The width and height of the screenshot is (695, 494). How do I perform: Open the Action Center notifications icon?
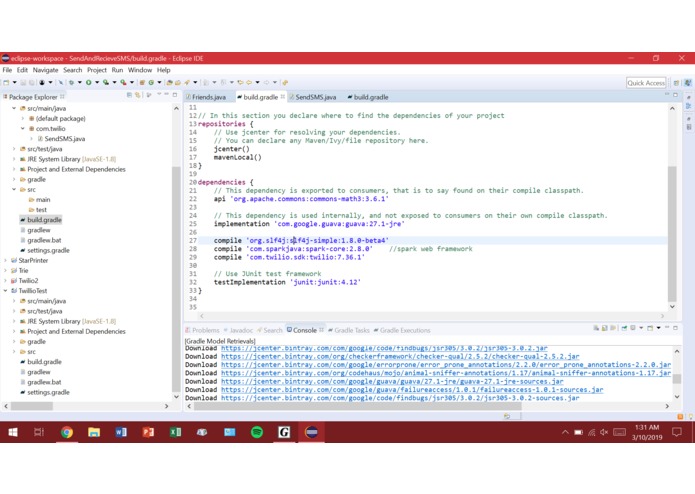676,432
